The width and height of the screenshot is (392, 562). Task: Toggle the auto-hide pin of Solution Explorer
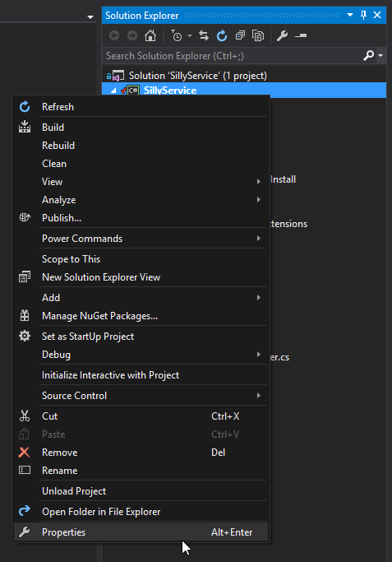(x=364, y=15)
